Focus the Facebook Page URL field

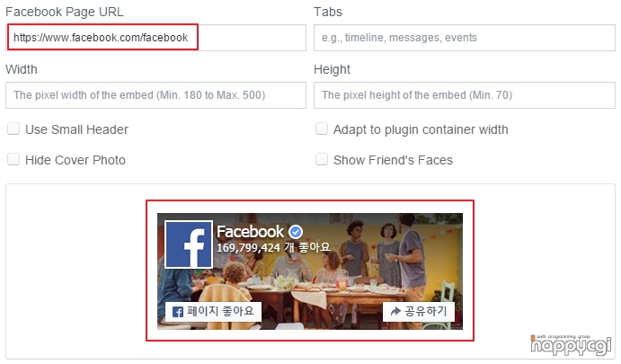155,38
